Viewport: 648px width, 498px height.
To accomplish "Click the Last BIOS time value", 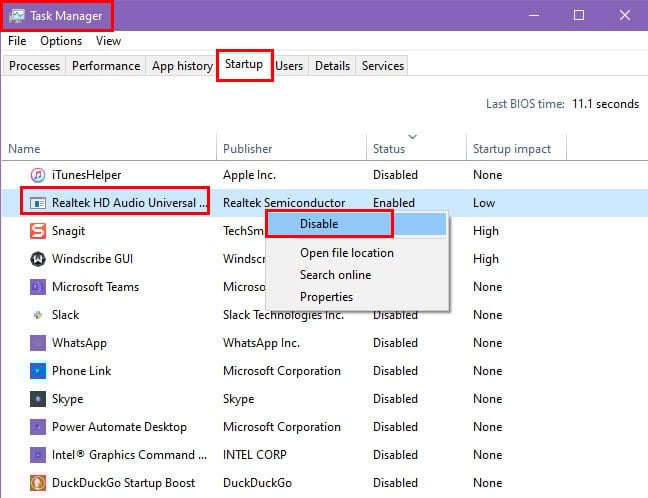I will (x=605, y=104).
